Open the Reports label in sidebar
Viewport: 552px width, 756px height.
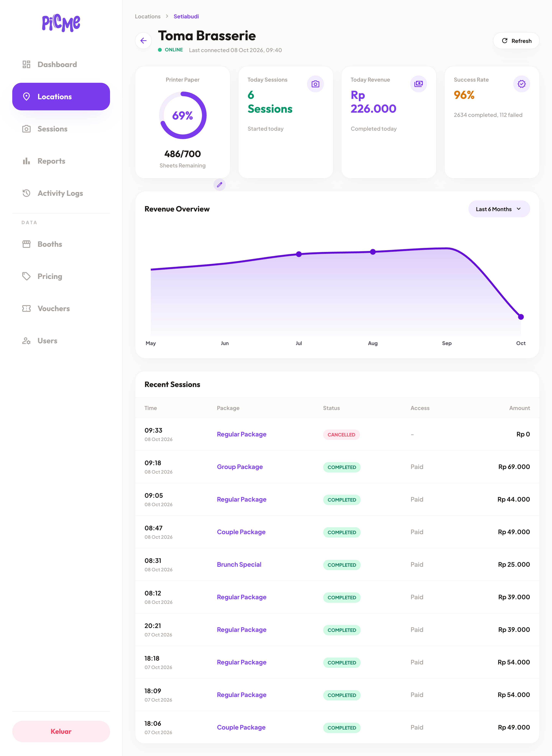[x=51, y=161]
